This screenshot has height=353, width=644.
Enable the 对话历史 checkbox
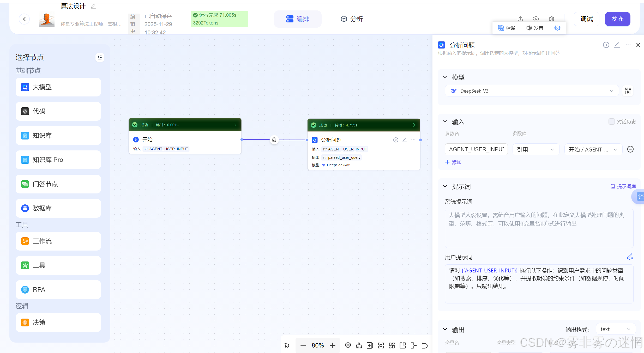click(x=611, y=121)
